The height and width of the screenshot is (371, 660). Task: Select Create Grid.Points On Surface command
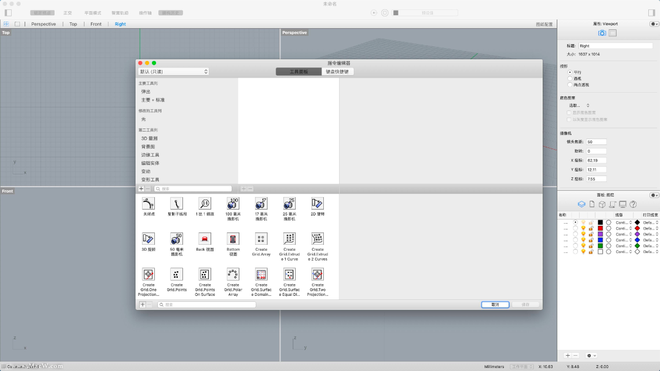205,275
